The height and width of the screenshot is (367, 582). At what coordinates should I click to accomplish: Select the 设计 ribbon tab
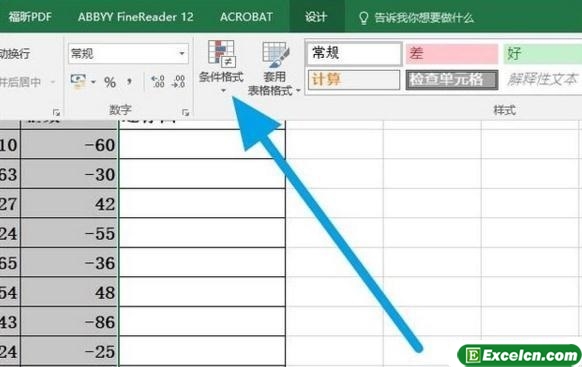point(316,17)
